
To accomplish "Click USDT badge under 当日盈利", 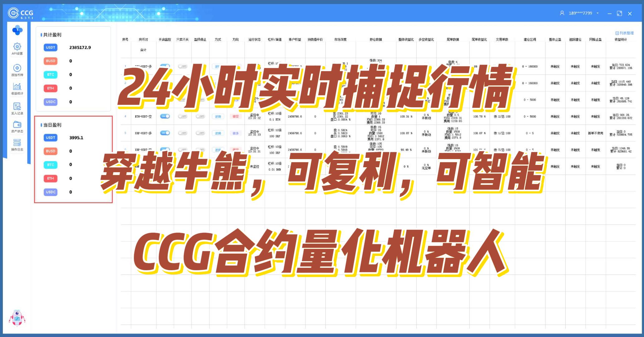I will click(x=51, y=138).
